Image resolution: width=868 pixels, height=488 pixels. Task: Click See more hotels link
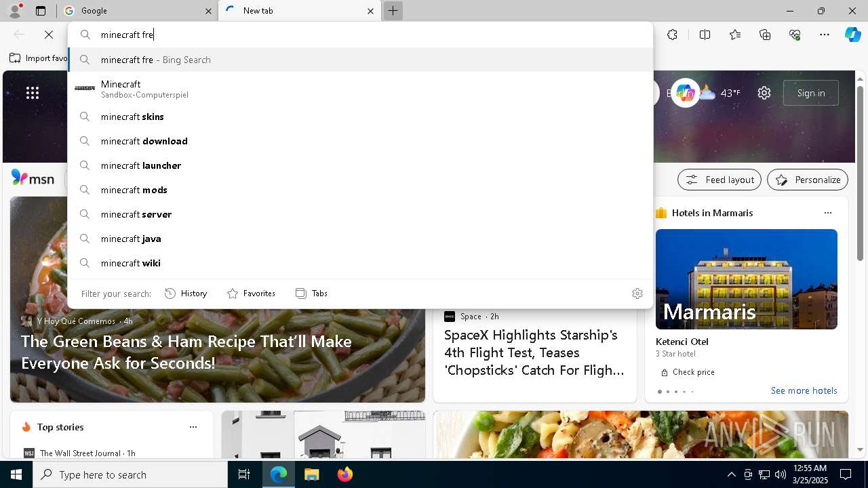click(804, 390)
